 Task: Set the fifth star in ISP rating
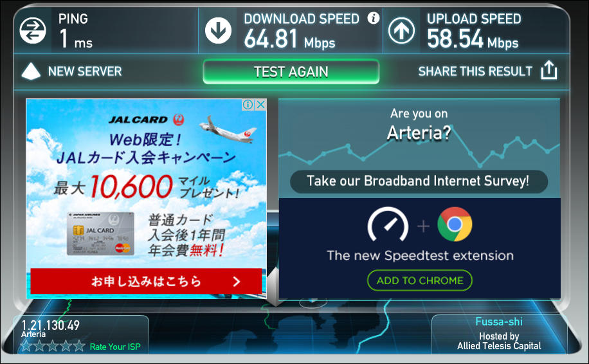tap(79, 346)
